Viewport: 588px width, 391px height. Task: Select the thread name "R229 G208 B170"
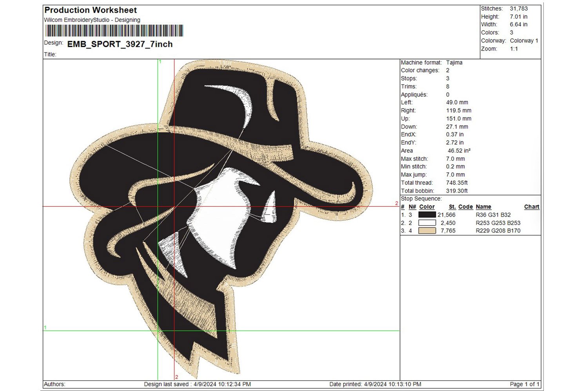[498, 231]
